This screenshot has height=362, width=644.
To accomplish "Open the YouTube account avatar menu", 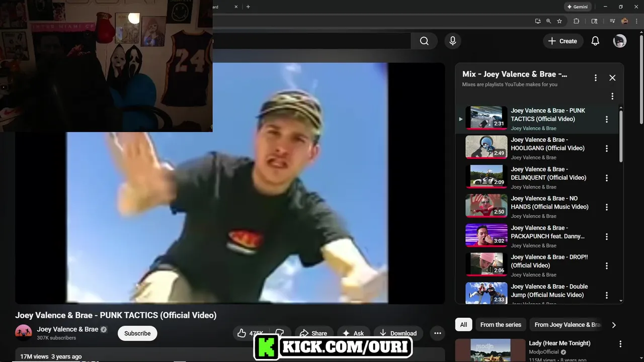I will 619,41.
